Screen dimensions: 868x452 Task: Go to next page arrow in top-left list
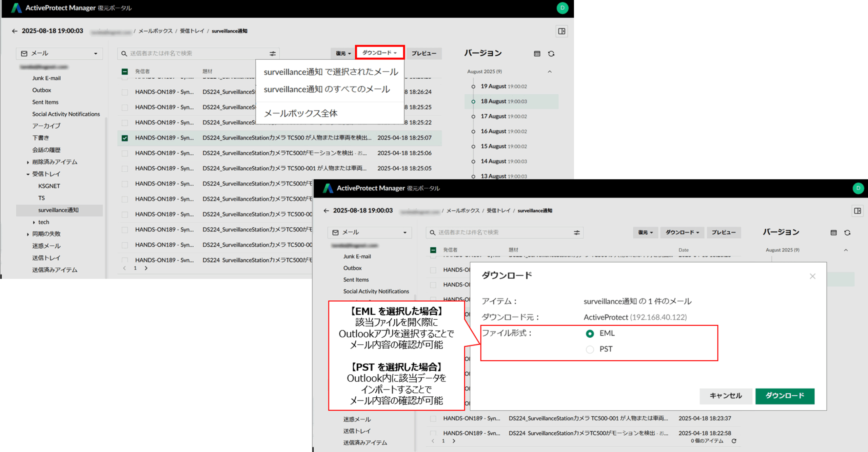[146, 268]
